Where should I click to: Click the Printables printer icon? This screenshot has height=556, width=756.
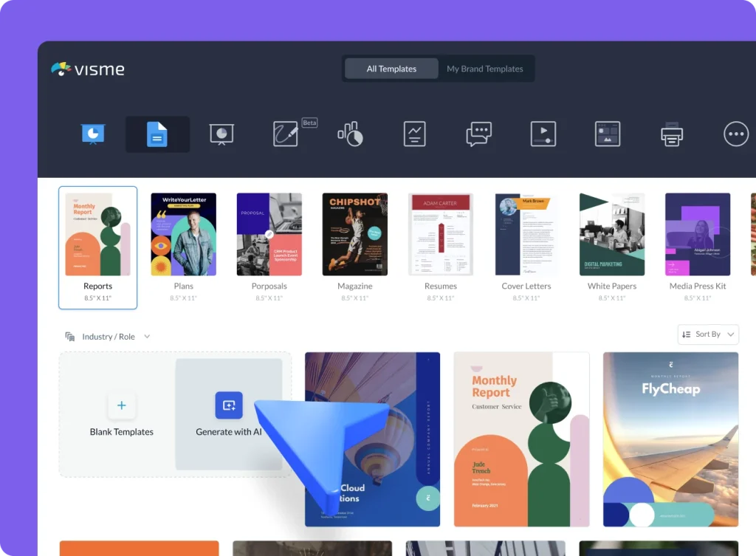671,134
